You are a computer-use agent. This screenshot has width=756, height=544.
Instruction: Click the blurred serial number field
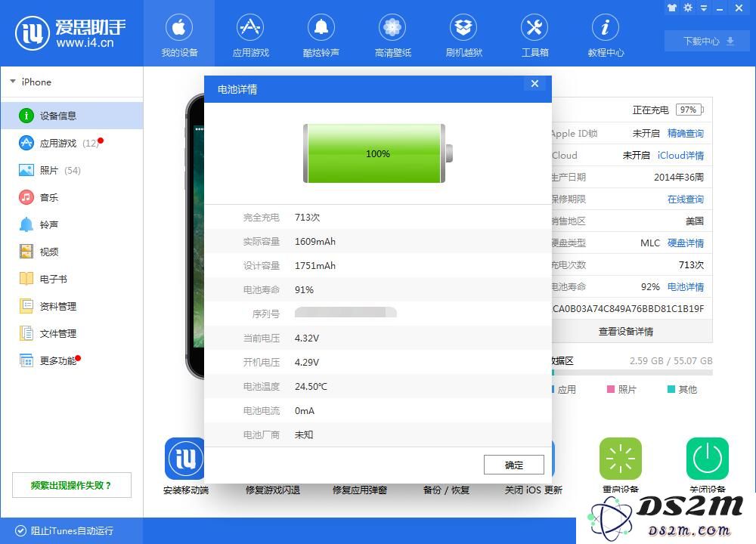click(345, 312)
